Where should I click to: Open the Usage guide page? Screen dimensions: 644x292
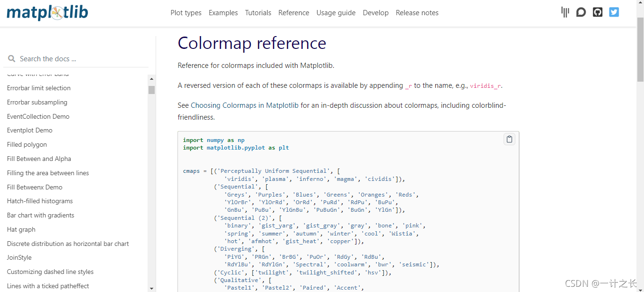point(336,13)
